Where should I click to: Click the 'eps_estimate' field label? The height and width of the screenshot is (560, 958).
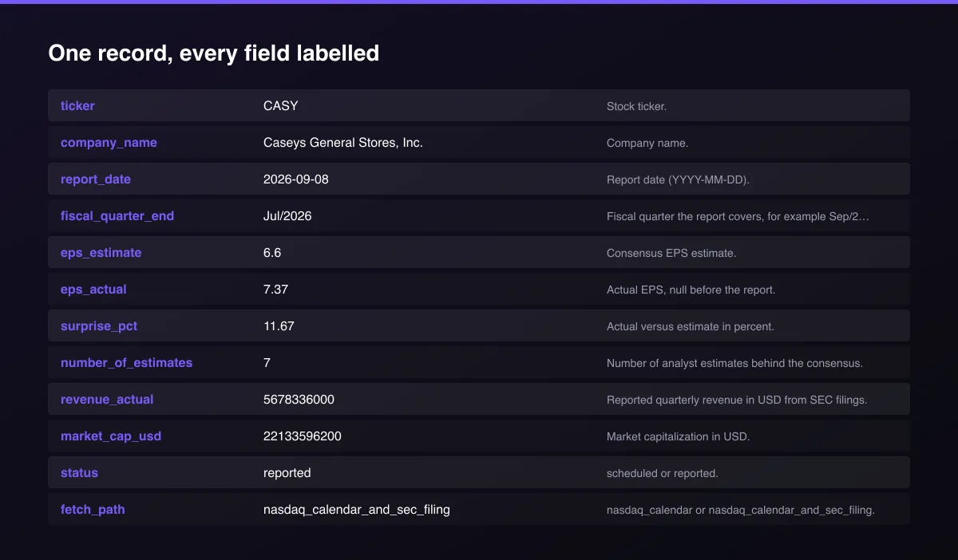(101, 253)
